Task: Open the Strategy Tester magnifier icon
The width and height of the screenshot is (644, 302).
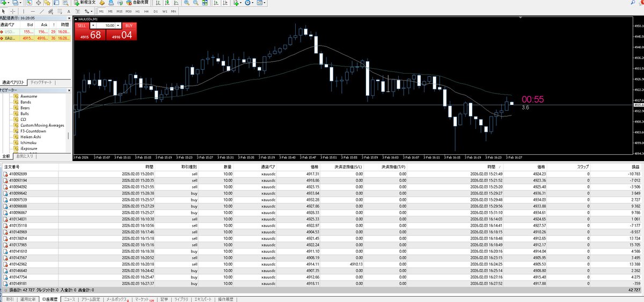Action: (x=65, y=3)
